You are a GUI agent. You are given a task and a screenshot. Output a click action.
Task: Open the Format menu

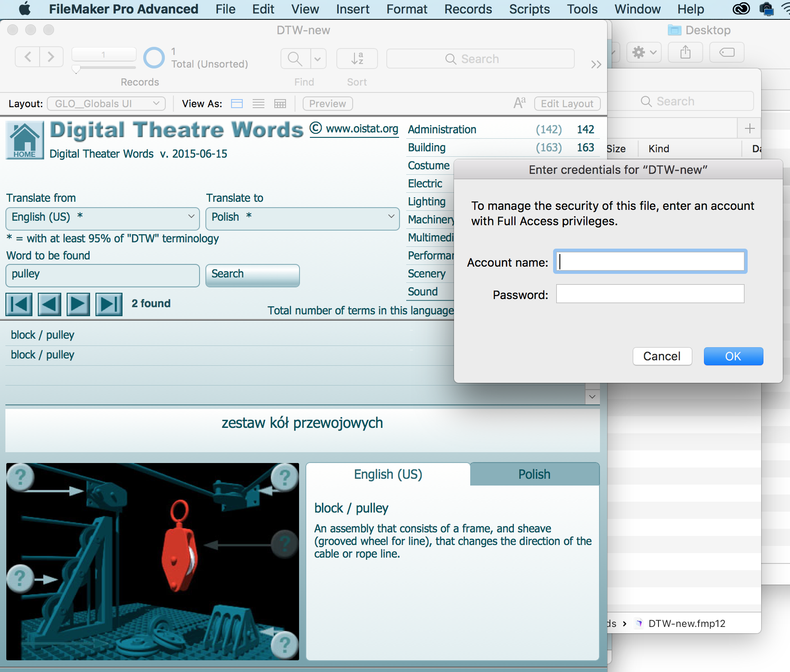407,9
